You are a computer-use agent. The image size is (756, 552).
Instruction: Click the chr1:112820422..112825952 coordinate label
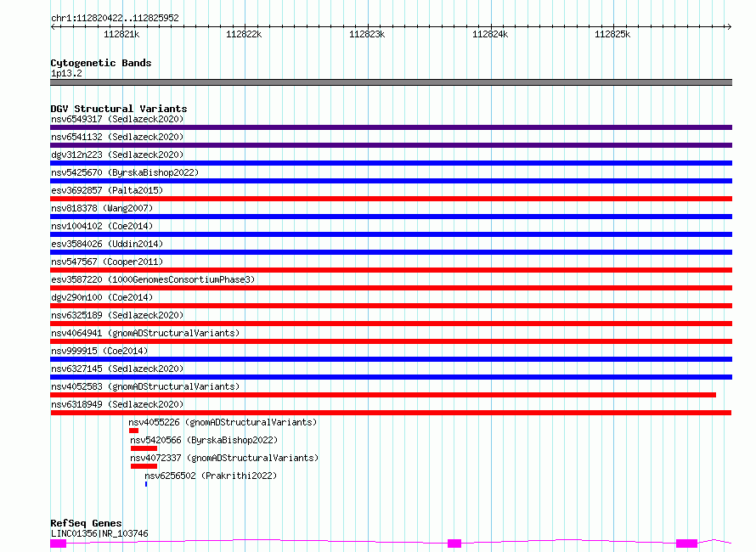pos(115,19)
